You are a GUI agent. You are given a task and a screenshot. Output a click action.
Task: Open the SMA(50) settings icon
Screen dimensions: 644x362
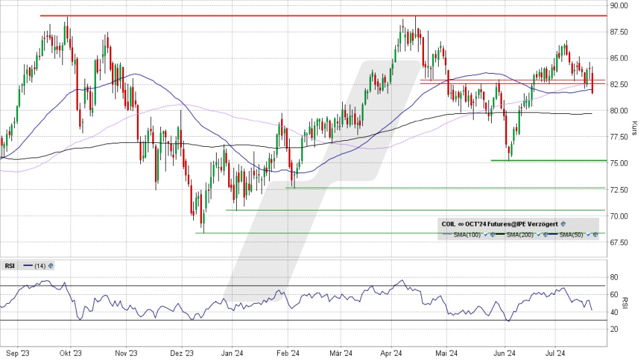tap(595, 235)
